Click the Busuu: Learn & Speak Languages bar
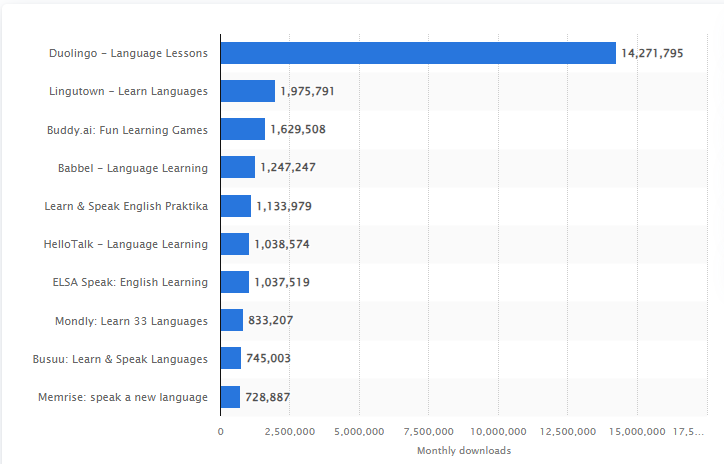This screenshot has height=464, width=724. [230, 358]
